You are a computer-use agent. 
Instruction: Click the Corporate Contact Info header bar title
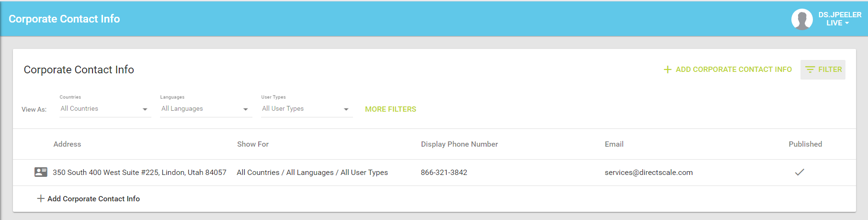[x=64, y=19]
